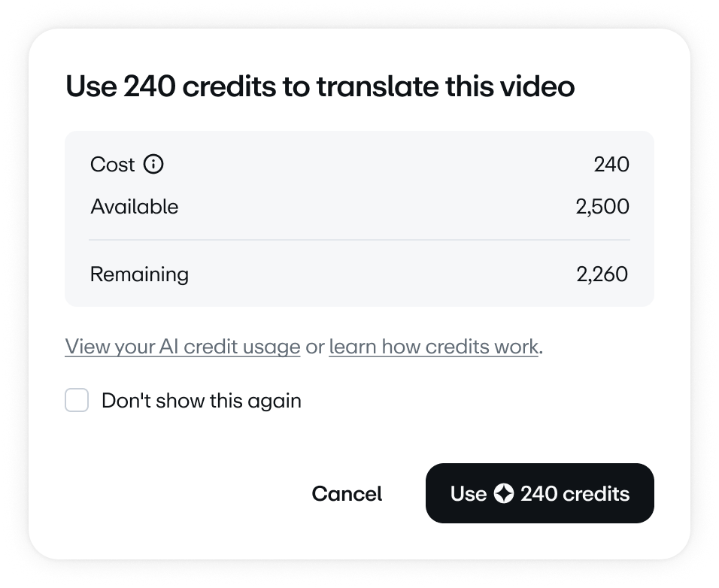Image resolution: width=719 pixels, height=588 pixels.
Task: Click the word "or" between the two links
Action: [315, 347]
